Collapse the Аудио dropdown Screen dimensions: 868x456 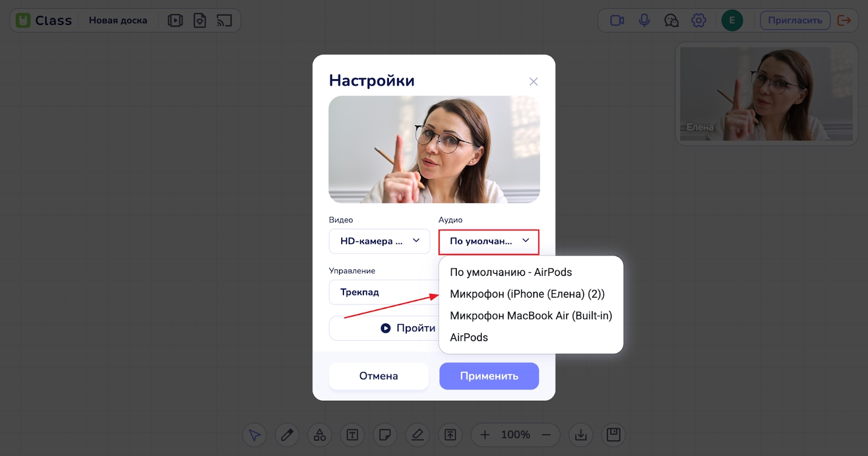(488, 242)
